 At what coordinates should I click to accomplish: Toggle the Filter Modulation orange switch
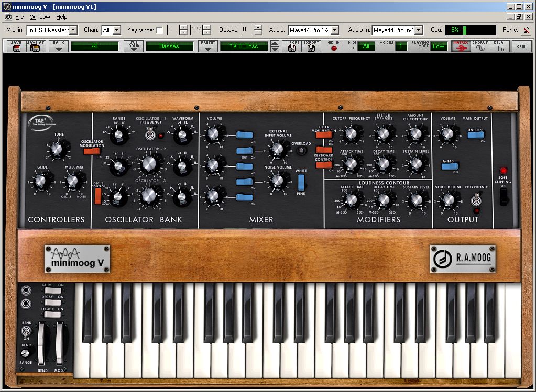click(x=324, y=135)
